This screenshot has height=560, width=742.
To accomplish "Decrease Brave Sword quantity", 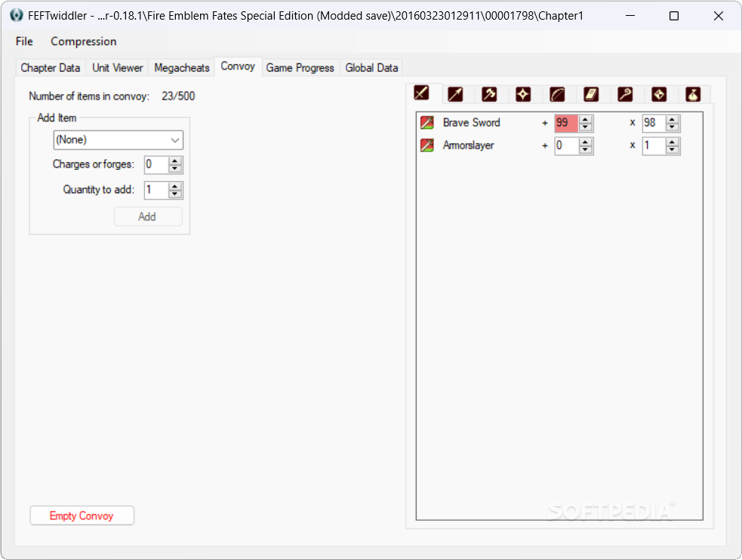I will 673,127.
